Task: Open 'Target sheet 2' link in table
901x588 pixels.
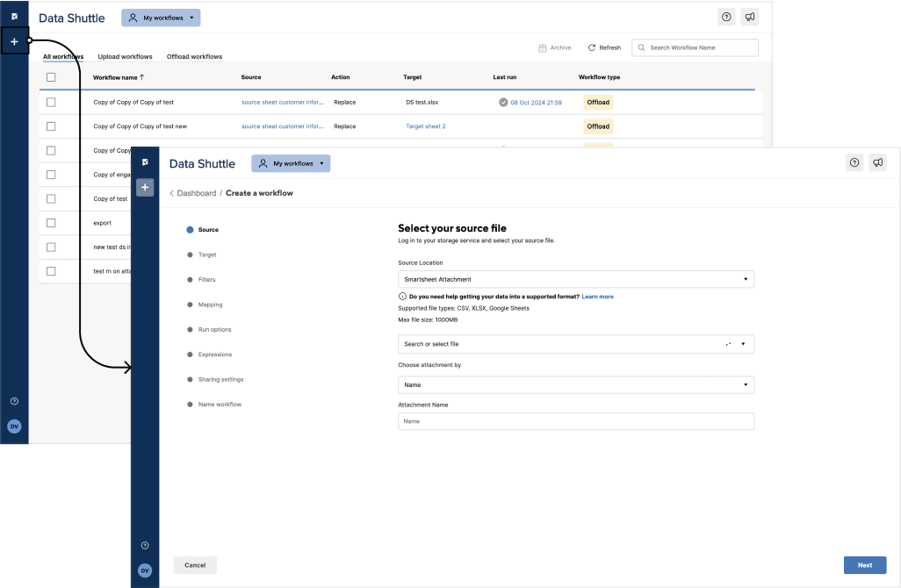Action: tap(426, 126)
